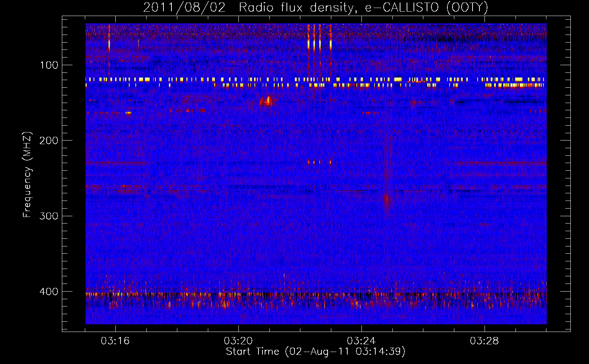Viewport: 589px width, 364px height.
Task: Click the 03:28 time tick label
Action: 485,341
